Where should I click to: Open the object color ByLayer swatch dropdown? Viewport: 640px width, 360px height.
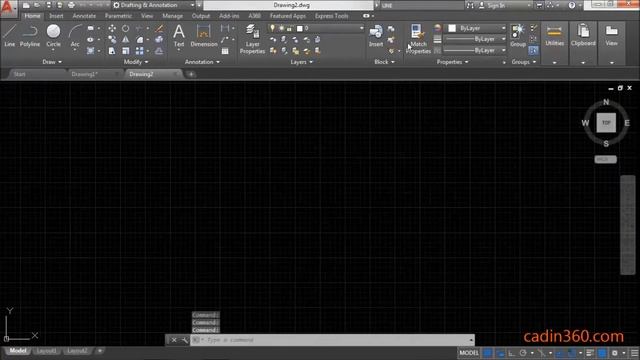475,28
